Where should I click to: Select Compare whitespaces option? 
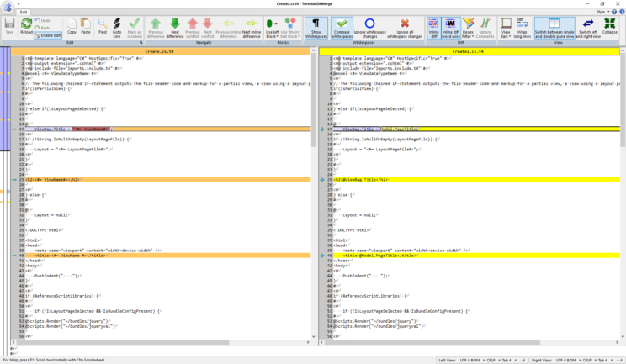coord(342,28)
